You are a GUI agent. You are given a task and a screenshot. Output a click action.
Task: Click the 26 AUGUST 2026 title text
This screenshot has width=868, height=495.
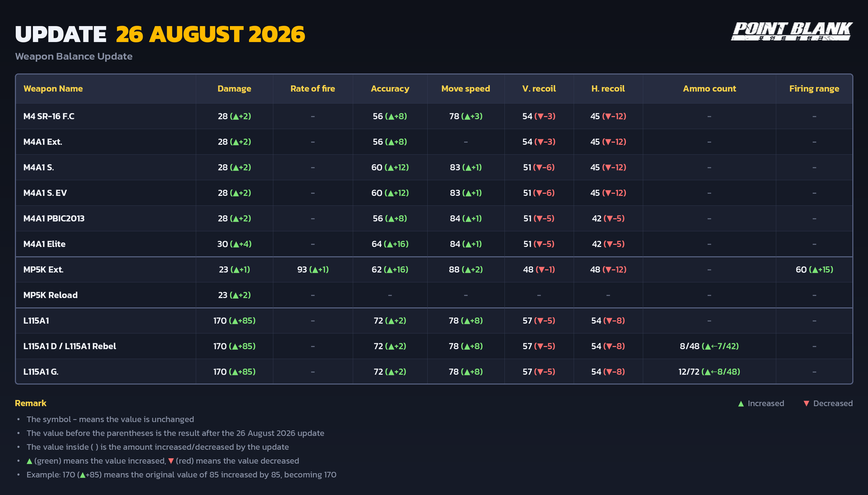pyautogui.click(x=210, y=34)
